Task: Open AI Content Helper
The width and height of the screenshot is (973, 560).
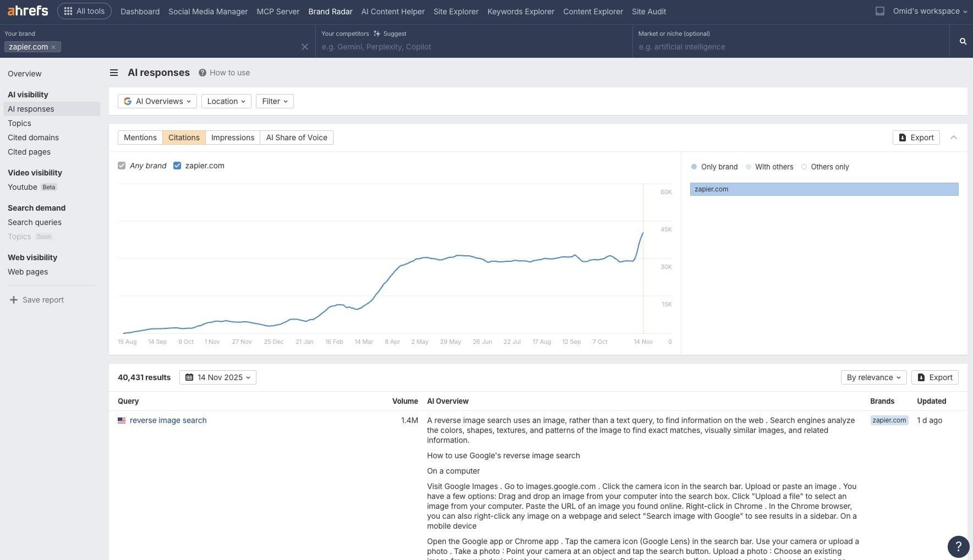Action: [x=393, y=12]
